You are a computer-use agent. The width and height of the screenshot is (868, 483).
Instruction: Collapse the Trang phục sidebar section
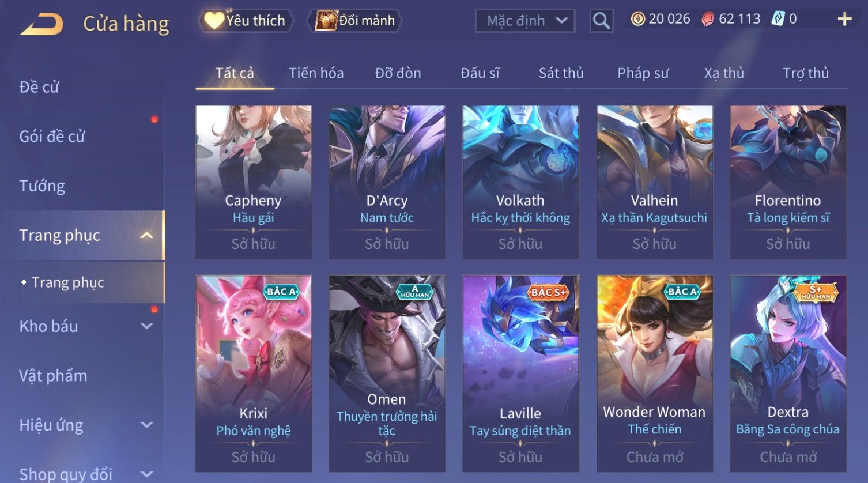pyautogui.click(x=146, y=236)
